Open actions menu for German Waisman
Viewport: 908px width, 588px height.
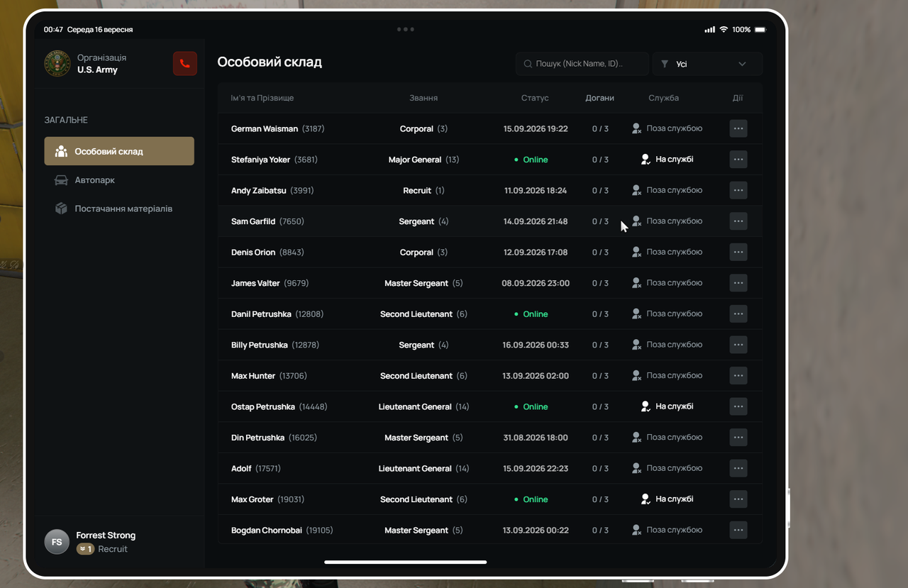(738, 128)
